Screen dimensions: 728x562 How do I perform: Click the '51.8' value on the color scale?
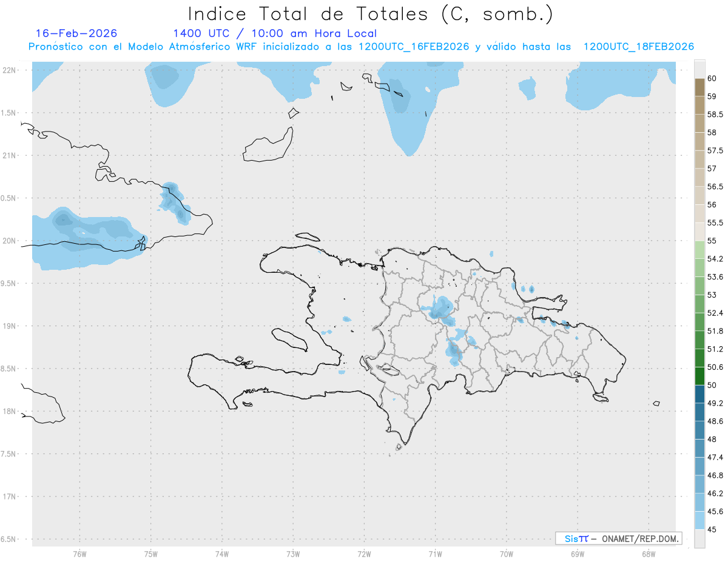715,331
